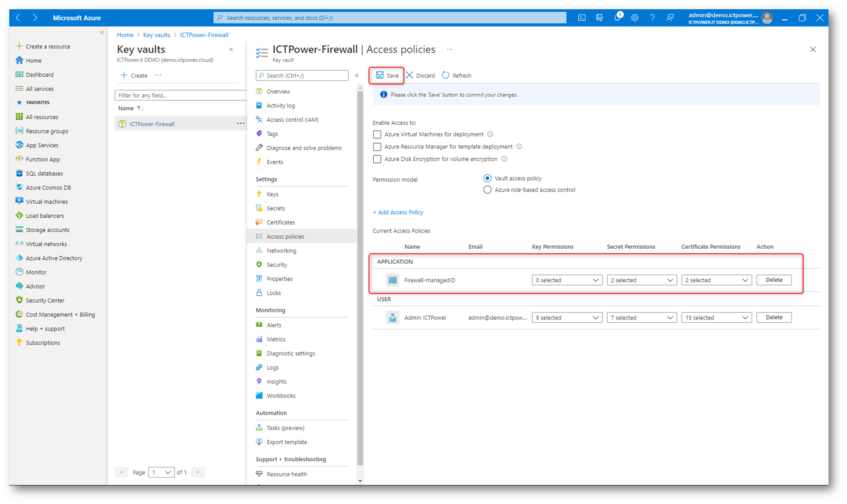Open Admin ICTPower Certificate Permissions dropdown
This screenshot has width=847, height=504.
(x=716, y=318)
